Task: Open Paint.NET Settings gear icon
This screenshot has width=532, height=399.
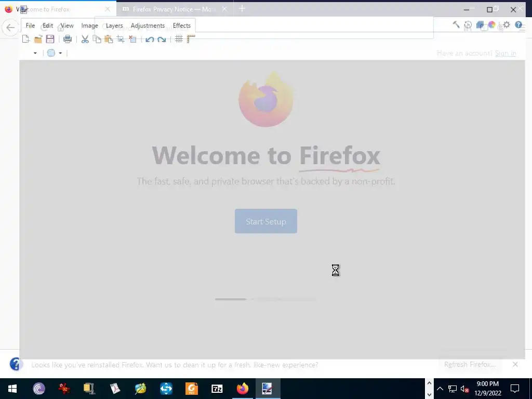Action: (507, 24)
